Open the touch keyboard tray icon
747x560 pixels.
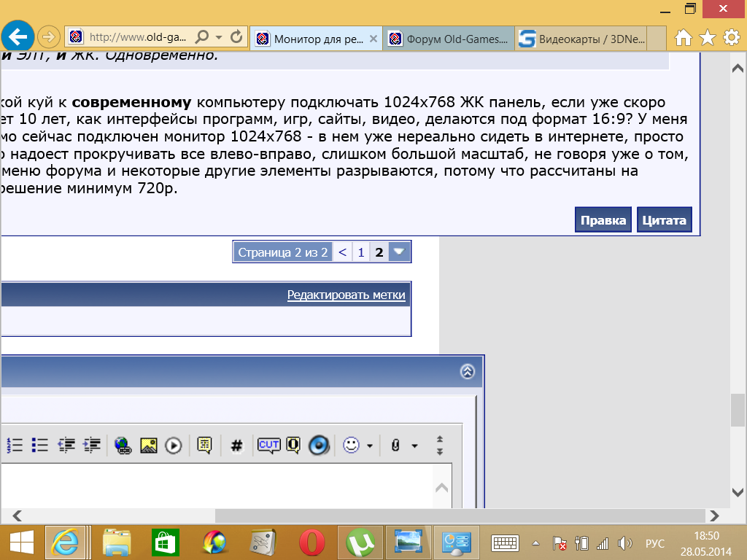505,542
